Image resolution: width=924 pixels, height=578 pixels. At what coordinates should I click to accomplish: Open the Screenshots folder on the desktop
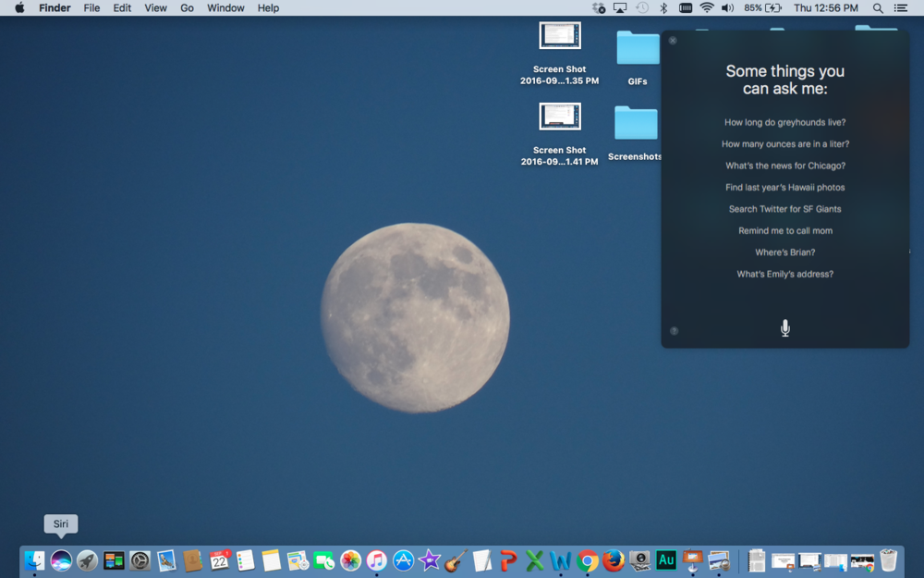tap(635, 123)
